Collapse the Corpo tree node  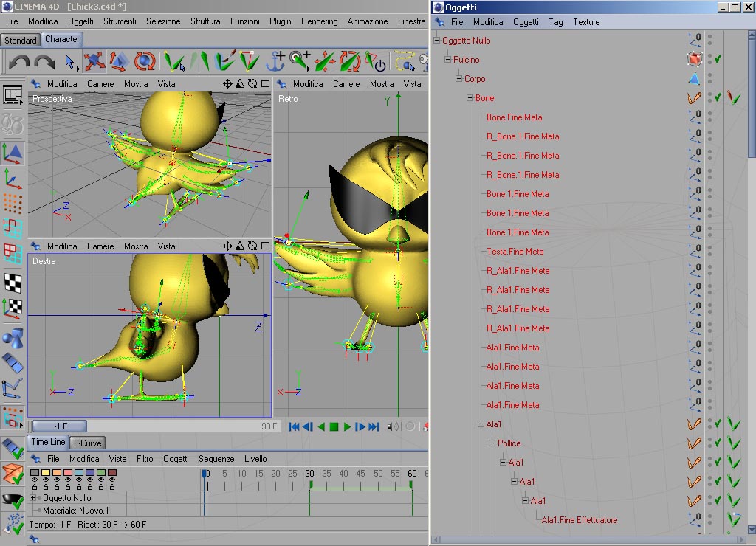(459, 78)
